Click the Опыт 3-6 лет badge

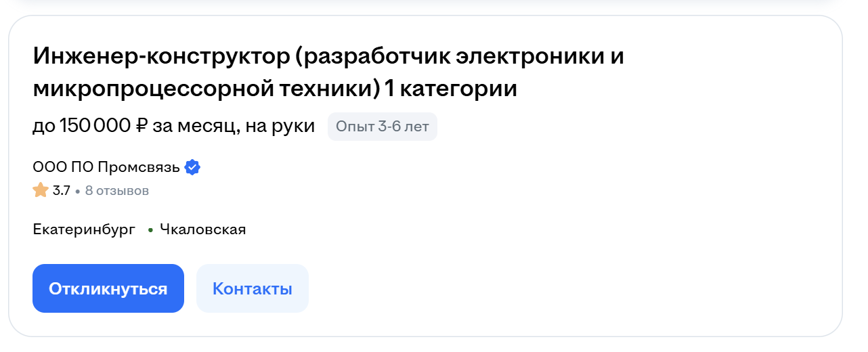tap(383, 127)
